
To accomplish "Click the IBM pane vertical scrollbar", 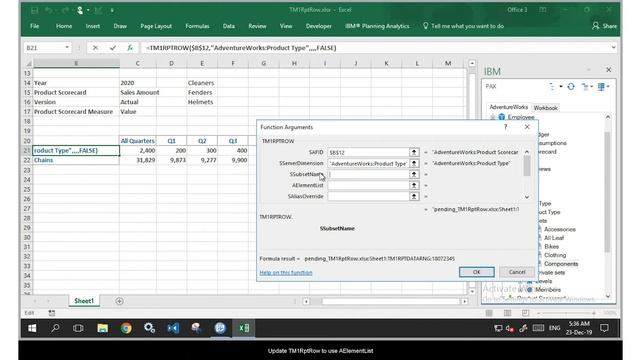I will [607, 192].
